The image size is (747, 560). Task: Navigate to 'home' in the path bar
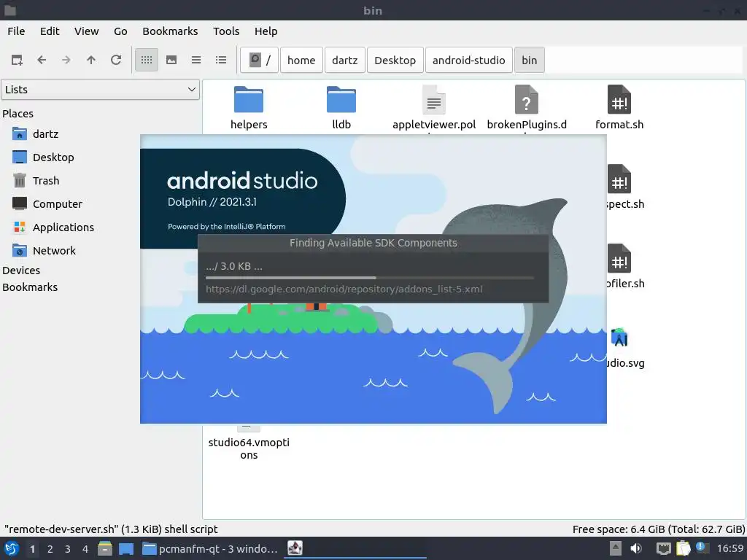coord(301,60)
